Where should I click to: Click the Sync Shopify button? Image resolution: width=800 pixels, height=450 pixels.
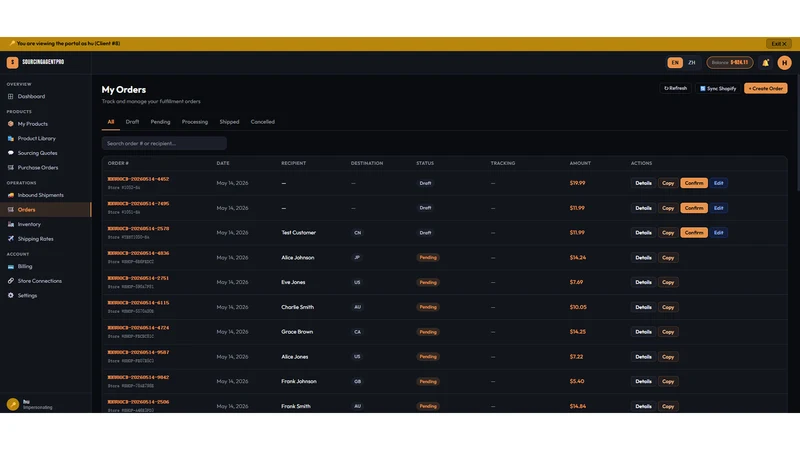(718, 88)
